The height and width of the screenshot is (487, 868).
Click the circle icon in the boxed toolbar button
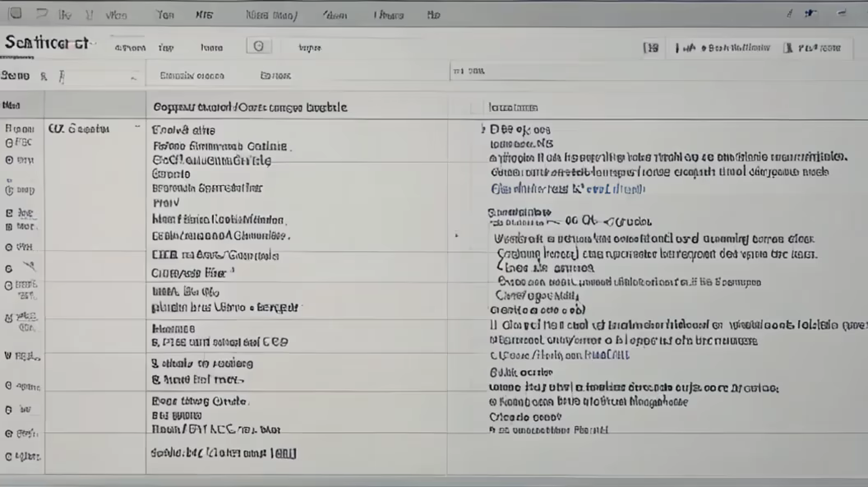259,47
